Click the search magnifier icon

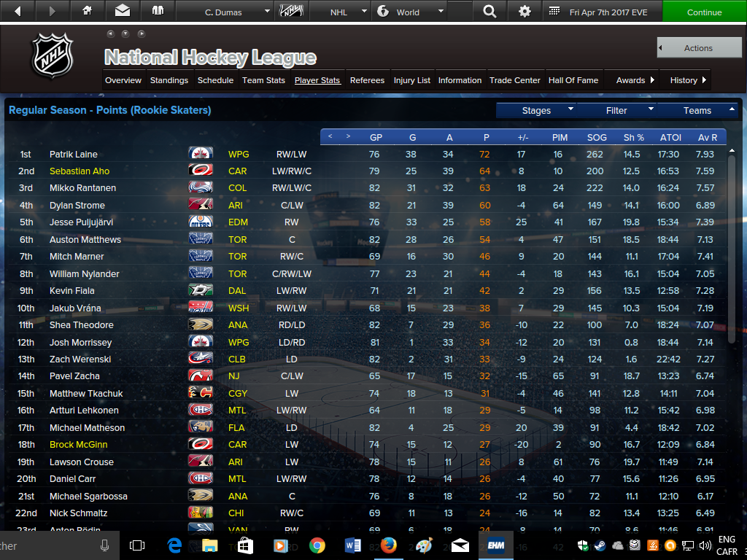point(489,11)
